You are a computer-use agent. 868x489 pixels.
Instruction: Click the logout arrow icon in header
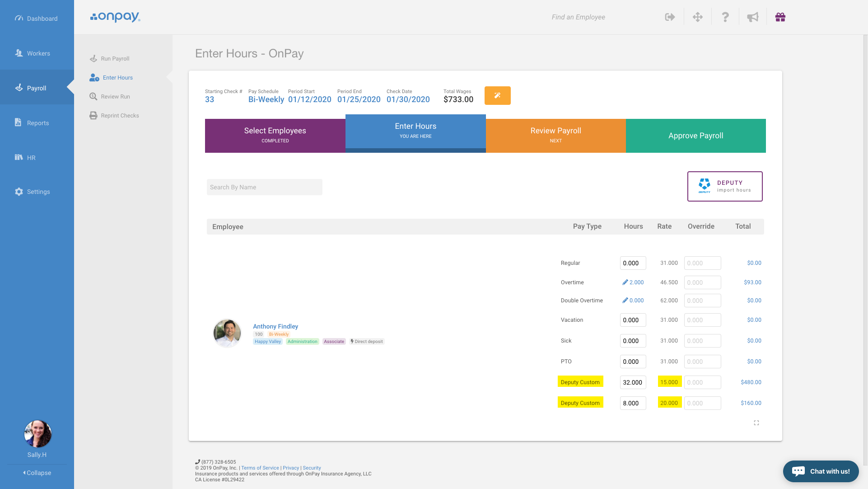point(670,17)
